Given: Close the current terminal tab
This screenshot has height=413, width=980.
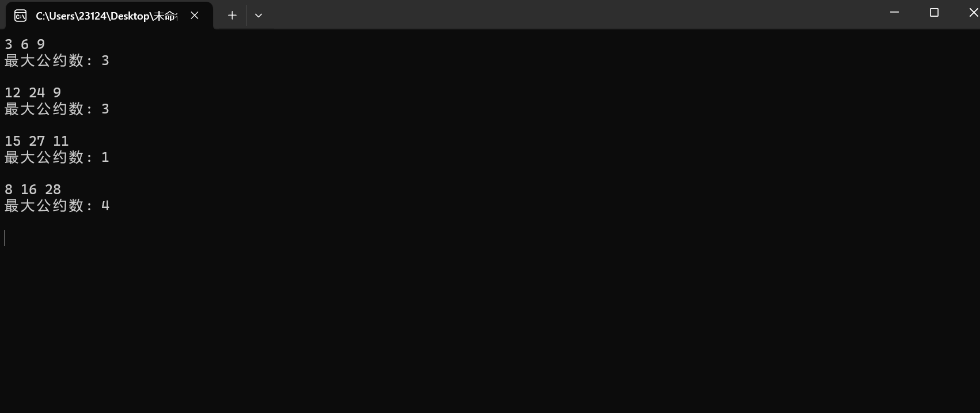Looking at the screenshot, I should click(195, 16).
